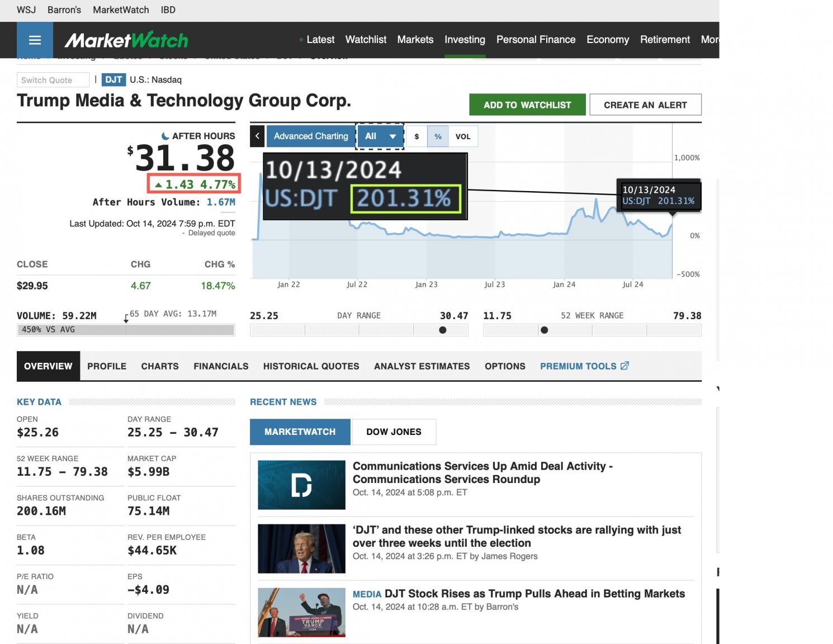Open the Retirement menu
Viewport: 833px width, 644px height.
(665, 40)
